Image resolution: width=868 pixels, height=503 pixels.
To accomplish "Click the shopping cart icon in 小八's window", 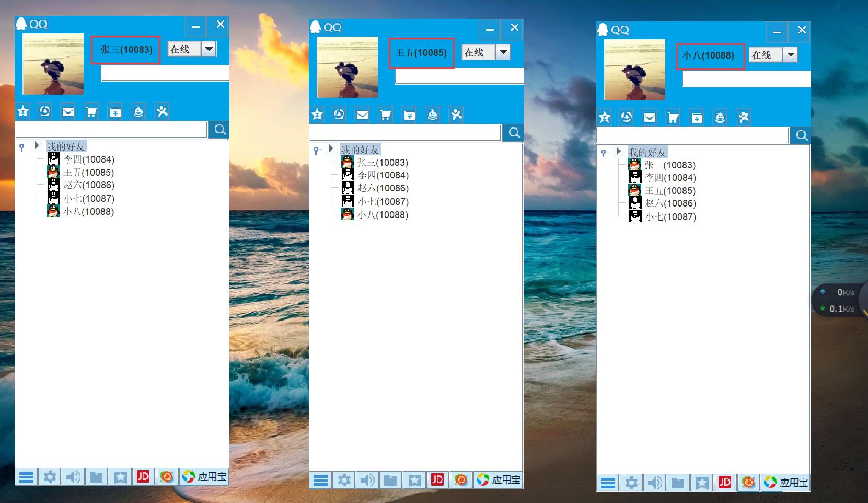I will point(673,118).
